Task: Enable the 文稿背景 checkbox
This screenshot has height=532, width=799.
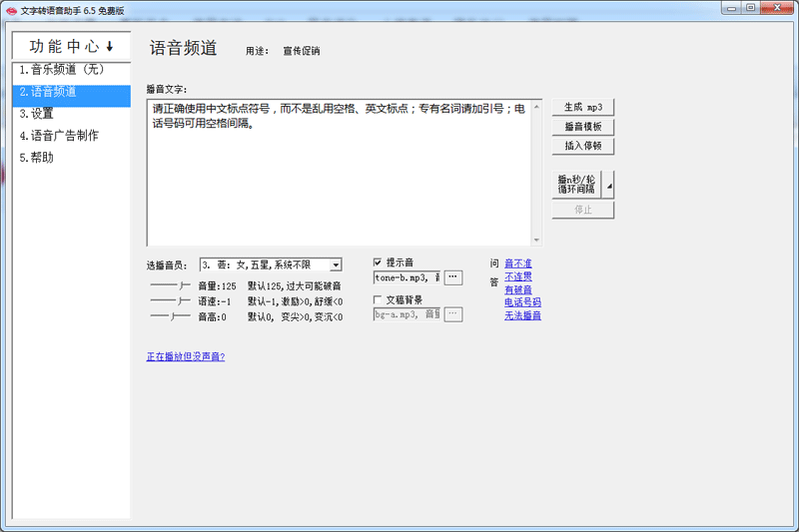Action: [379, 299]
